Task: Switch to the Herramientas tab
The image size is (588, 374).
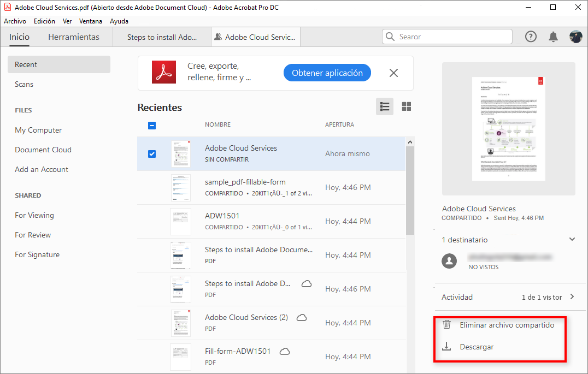Action: 74,37
